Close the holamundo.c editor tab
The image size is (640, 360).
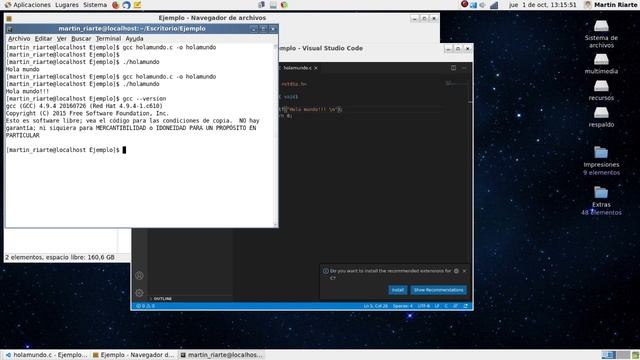tap(316, 68)
